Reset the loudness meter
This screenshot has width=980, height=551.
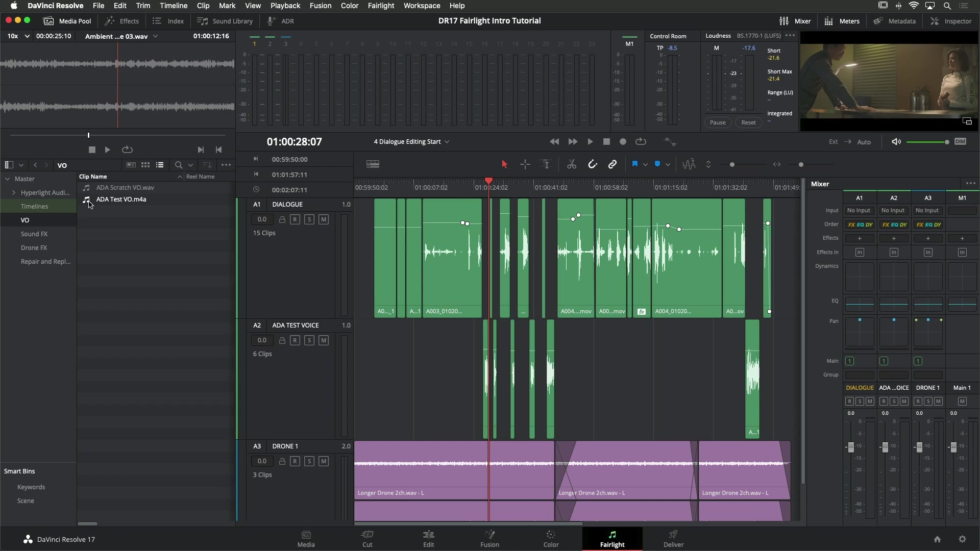tap(748, 122)
